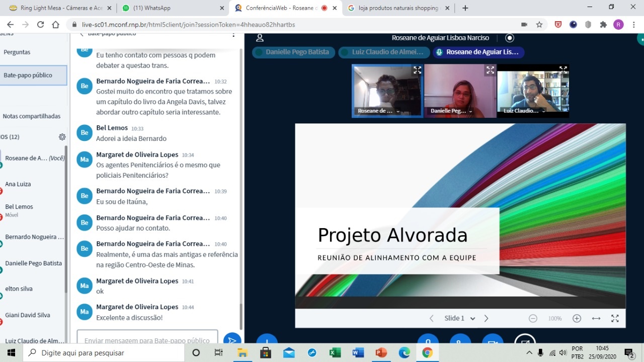Image resolution: width=644 pixels, height=362 pixels.
Task: Open public chat options three-dot menu
Action: point(233,35)
